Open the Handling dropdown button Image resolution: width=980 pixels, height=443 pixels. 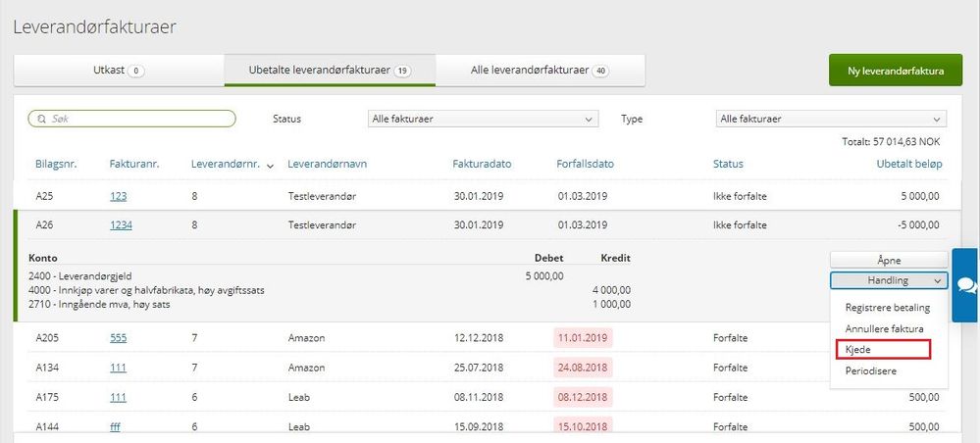coord(889,280)
